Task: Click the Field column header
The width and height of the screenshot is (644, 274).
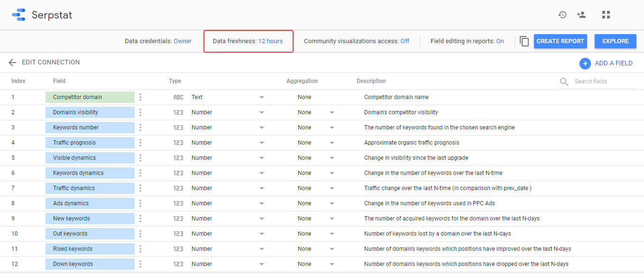Action: pyautogui.click(x=59, y=81)
